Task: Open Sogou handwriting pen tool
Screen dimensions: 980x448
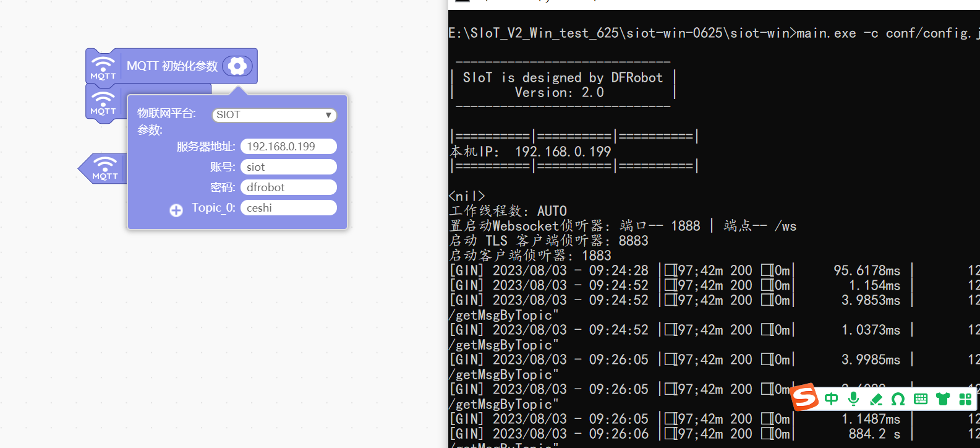Action: [x=876, y=399]
